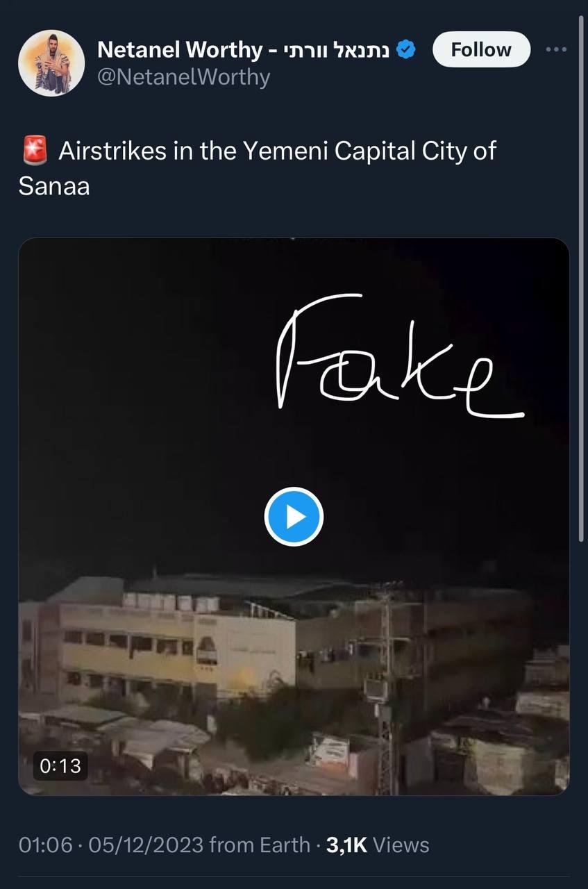
Task: Click the Netanel Worthy profile avatar
Action: [x=51, y=63]
